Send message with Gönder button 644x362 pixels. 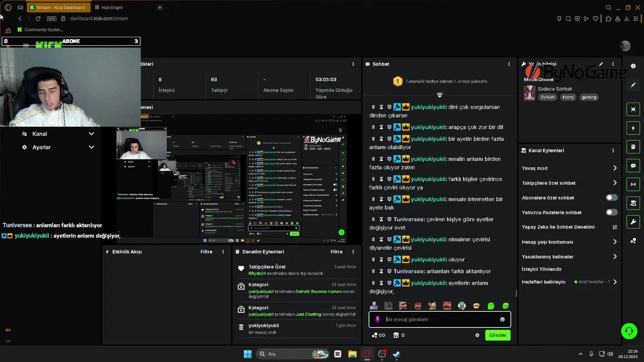498,335
